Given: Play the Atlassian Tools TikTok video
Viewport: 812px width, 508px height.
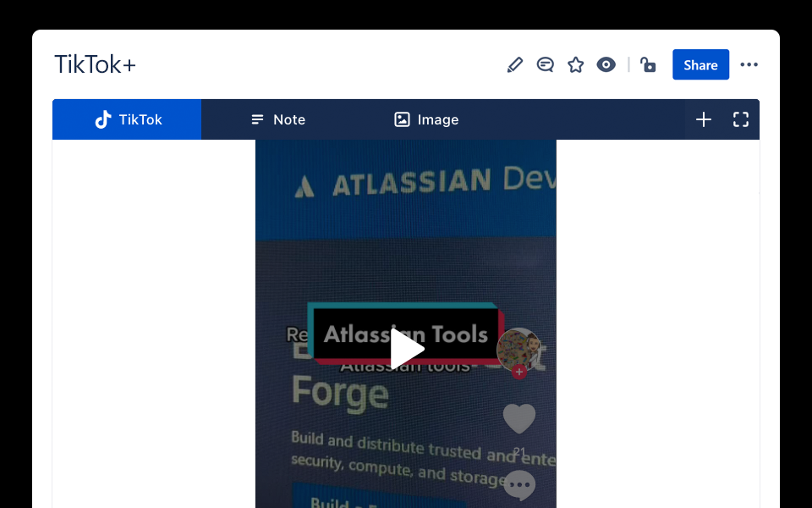Looking at the screenshot, I should tap(407, 349).
